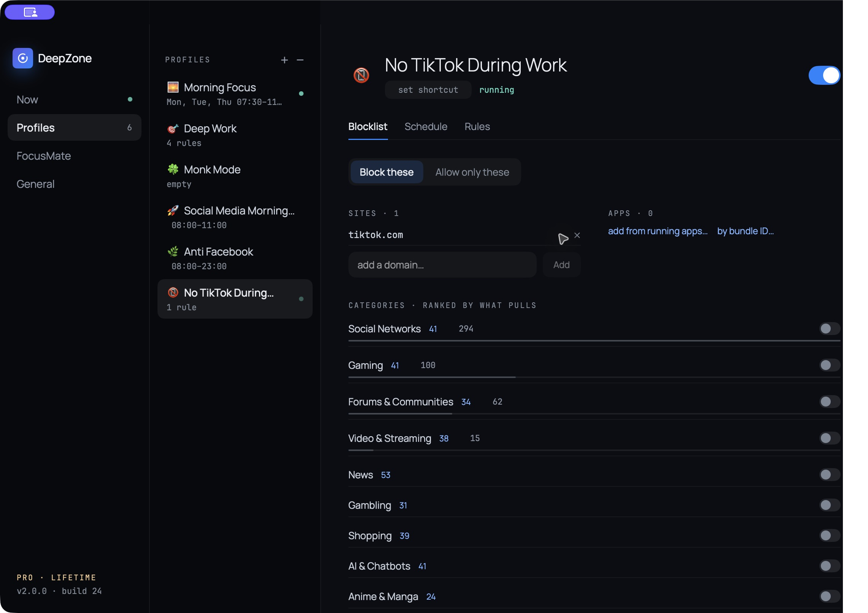Click the Social Networks count 41
Viewport: 868px width, 613px height.
click(x=433, y=329)
